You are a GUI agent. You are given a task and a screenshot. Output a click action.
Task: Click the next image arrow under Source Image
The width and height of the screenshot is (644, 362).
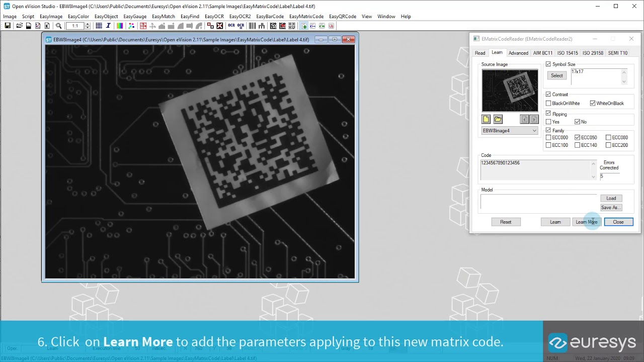[534, 119]
